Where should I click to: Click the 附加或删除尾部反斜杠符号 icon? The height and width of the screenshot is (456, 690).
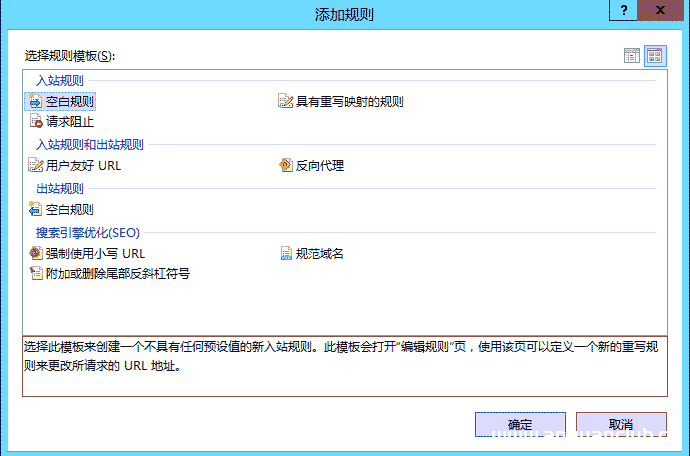coord(36,273)
